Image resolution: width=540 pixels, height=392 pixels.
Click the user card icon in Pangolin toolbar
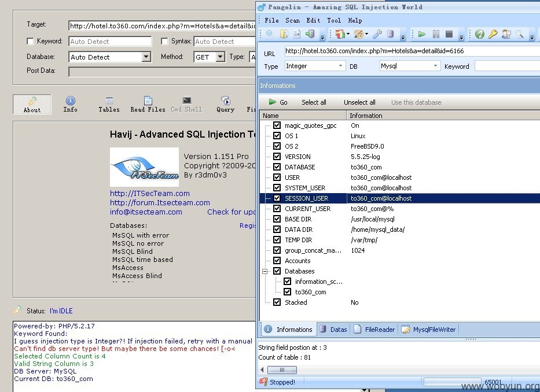pos(506,34)
